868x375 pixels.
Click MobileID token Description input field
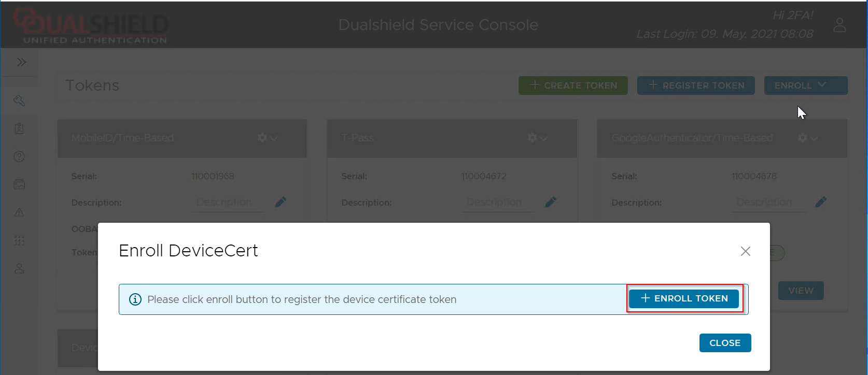coord(228,202)
